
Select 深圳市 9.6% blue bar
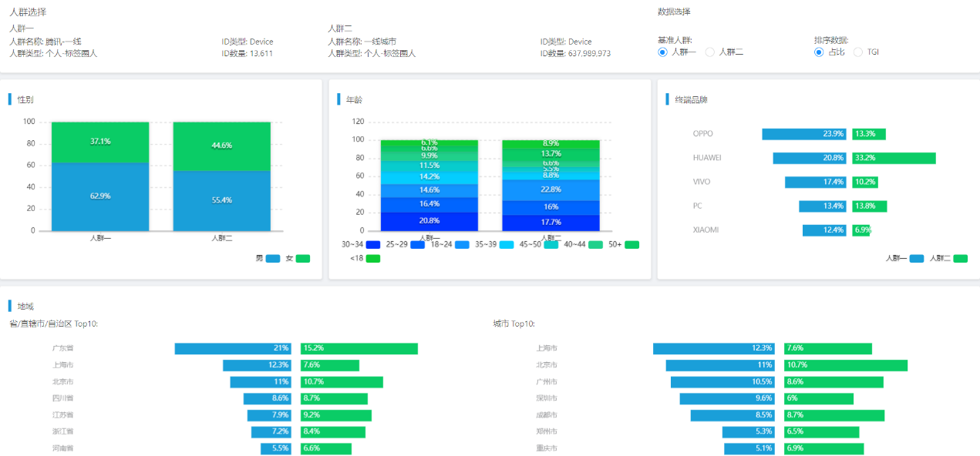[727, 399]
